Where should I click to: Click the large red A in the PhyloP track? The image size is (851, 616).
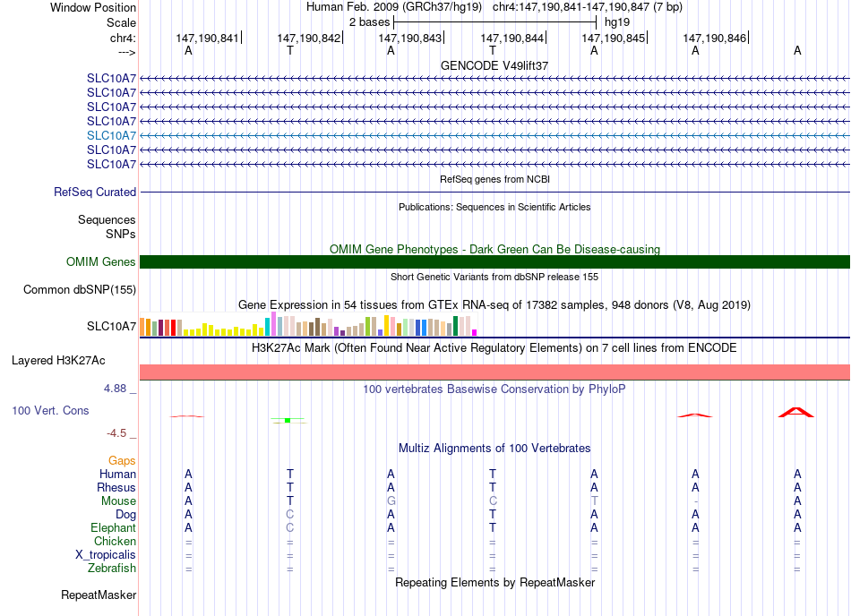tap(796, 412)
